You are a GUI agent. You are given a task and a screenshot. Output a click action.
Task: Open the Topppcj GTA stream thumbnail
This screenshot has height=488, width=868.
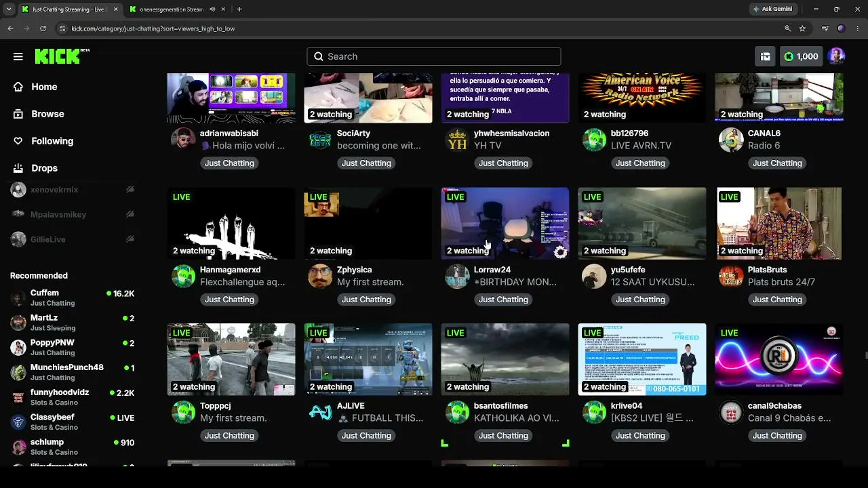click(231, 359)
